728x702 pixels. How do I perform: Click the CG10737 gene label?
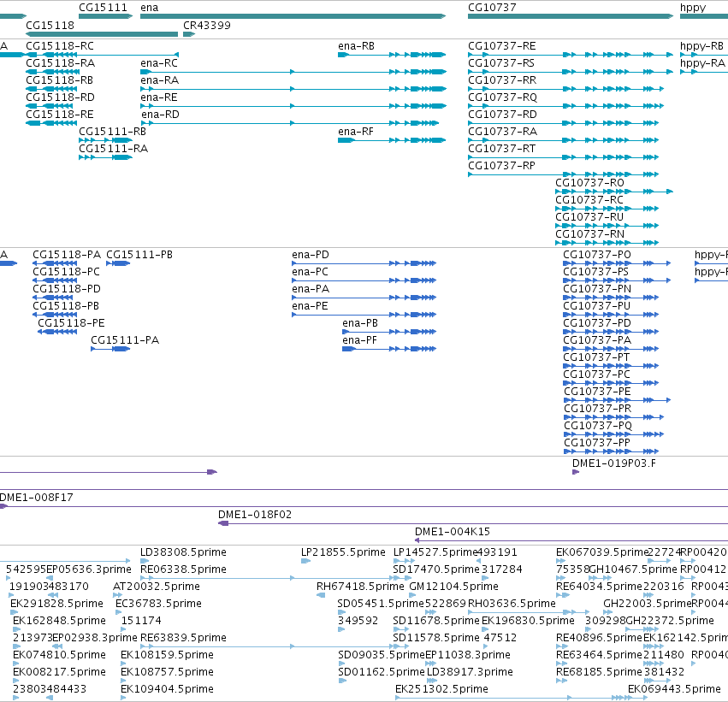[x=492, y=8]
